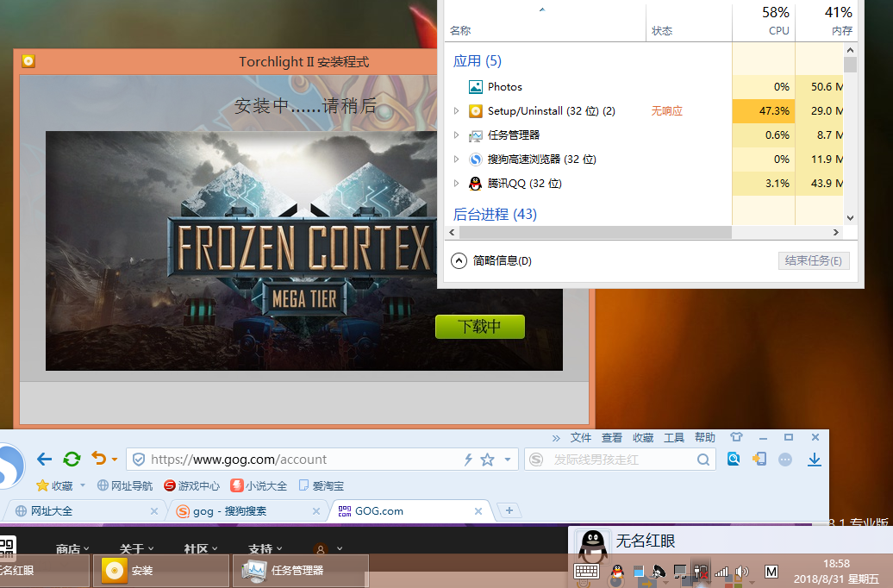Image resolution: width=893 pixels, height=588 pixels.
Task: Sort processes by 状态 column header
Action: [689, 22]
